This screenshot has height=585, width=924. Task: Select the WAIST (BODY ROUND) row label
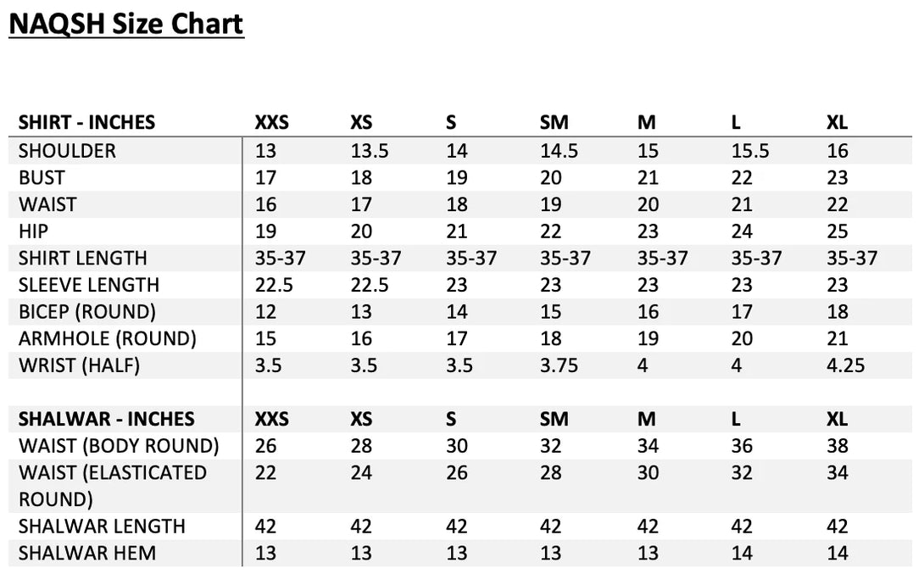(x=119, y=446)
